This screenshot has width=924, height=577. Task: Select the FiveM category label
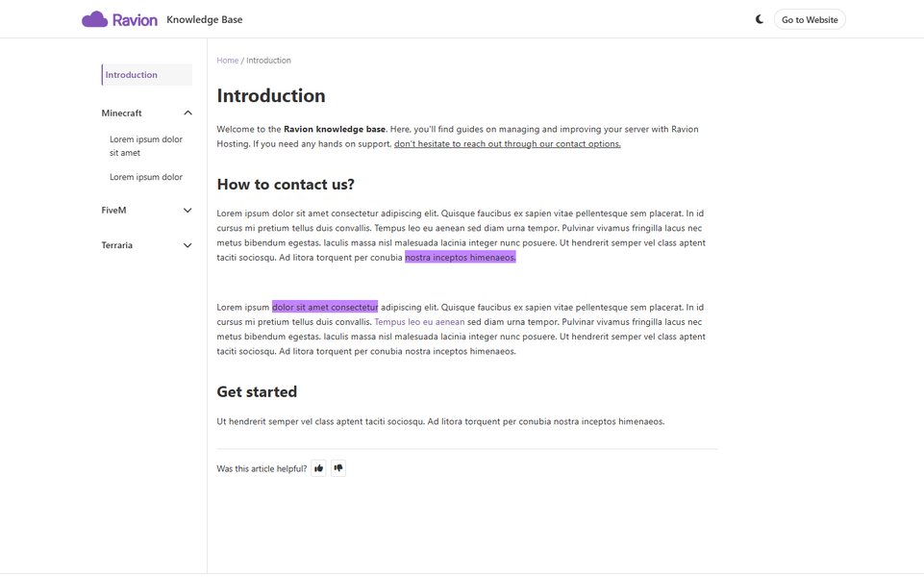pos(113,211)
